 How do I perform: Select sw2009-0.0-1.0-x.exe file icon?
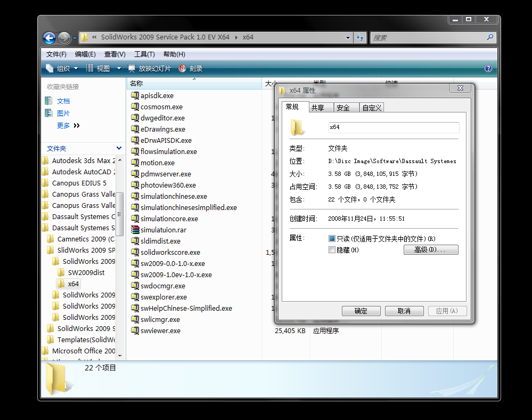tap(135, 263)
